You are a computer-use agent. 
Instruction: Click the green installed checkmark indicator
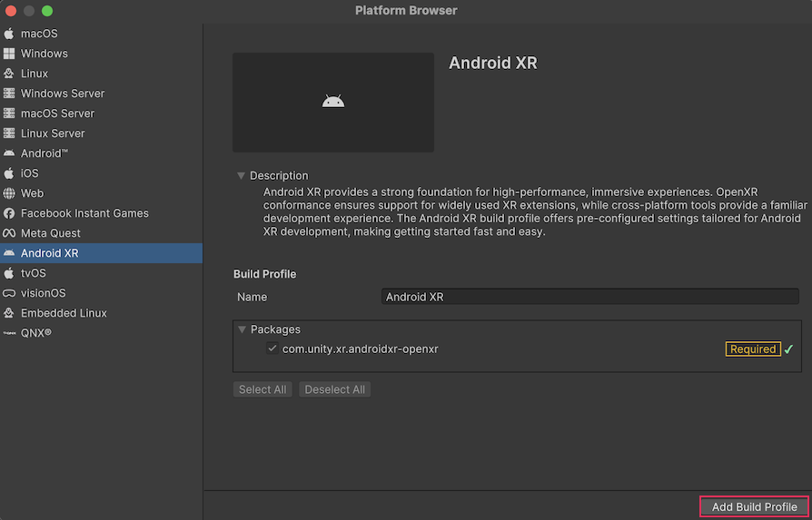(x=788, y=349)
